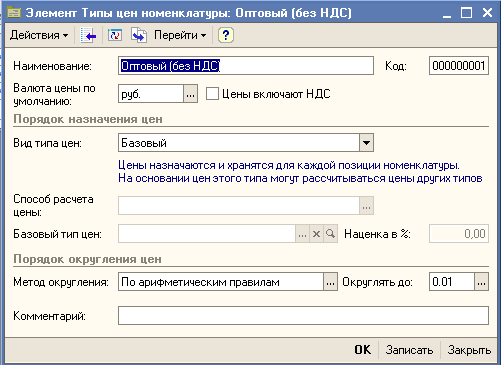The image size is (501, 365).
Task: Click ellipsis button of Базовый тип цен
Action: click(302, 234)
